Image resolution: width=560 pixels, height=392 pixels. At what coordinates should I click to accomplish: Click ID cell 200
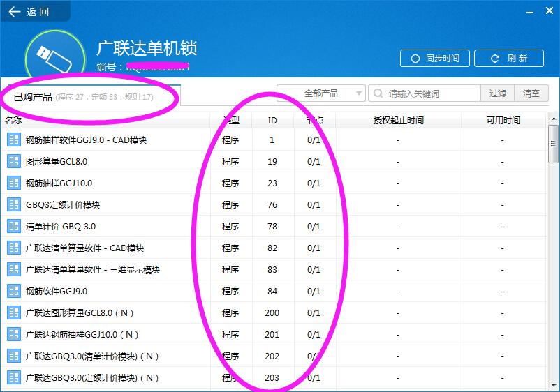click(272, 312)
